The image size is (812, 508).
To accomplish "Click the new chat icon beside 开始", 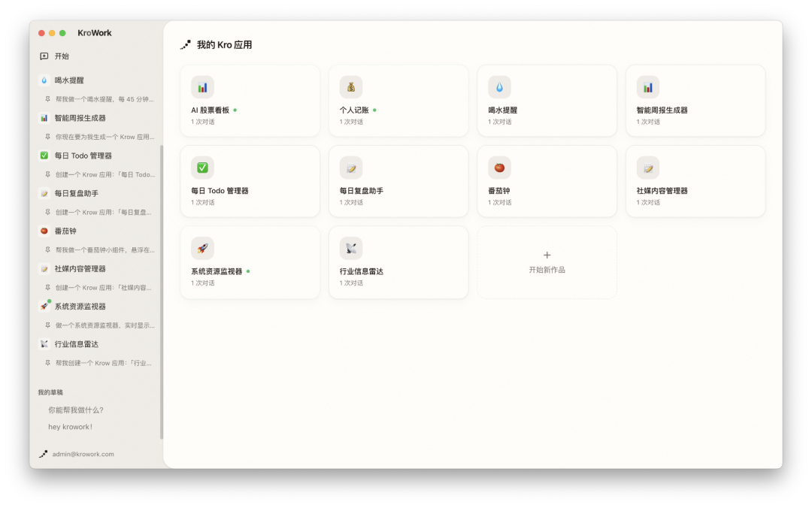I will (x=44, y=56).
